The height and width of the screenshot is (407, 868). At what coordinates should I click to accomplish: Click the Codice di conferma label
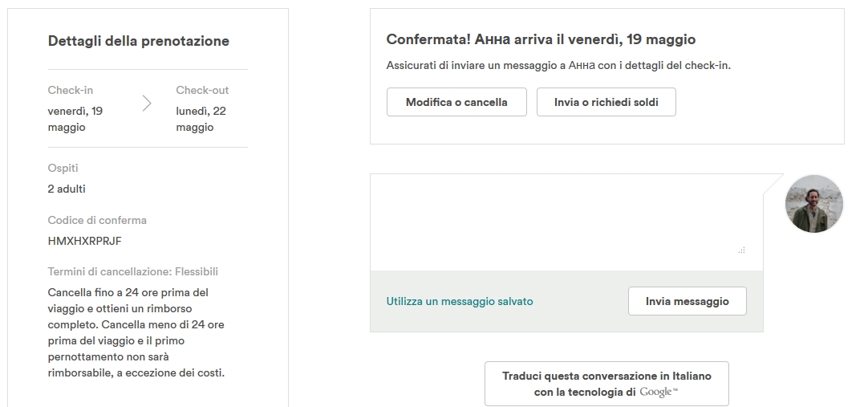[x=97, y=220]
